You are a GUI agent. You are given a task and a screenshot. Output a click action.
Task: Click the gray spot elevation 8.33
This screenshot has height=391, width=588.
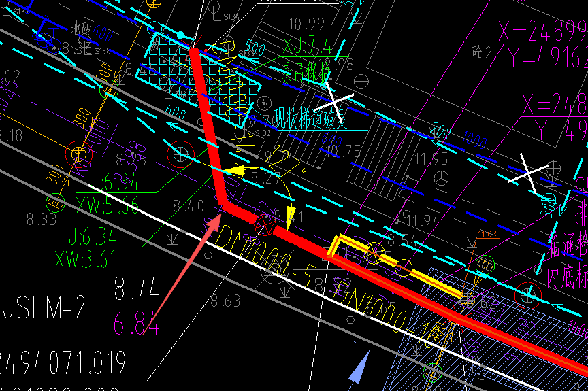click(x=42, y=220)
